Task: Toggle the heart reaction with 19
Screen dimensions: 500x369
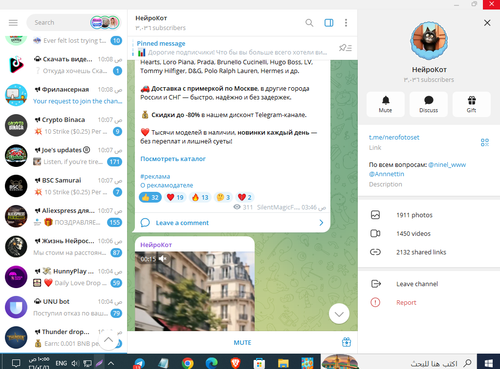Action: (x=175, y=197)
